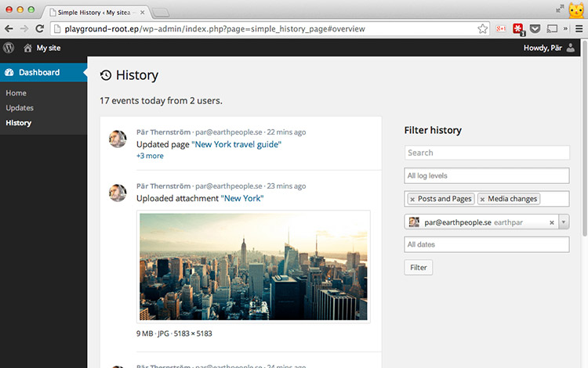The image size is (588, 368).
Task: Select Dashboard in the admin sidebar
Action: 43,72
